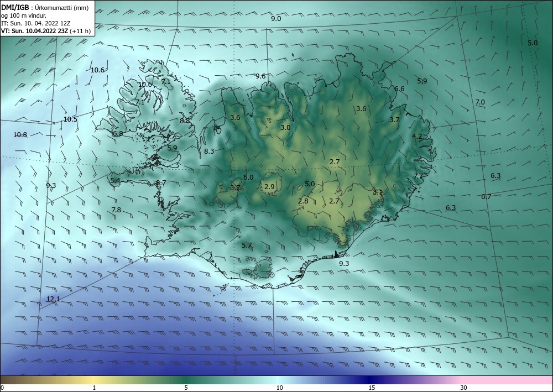
Task: Click the 6.8 value in the Westfjords
Action: click(x=117, y=134)
